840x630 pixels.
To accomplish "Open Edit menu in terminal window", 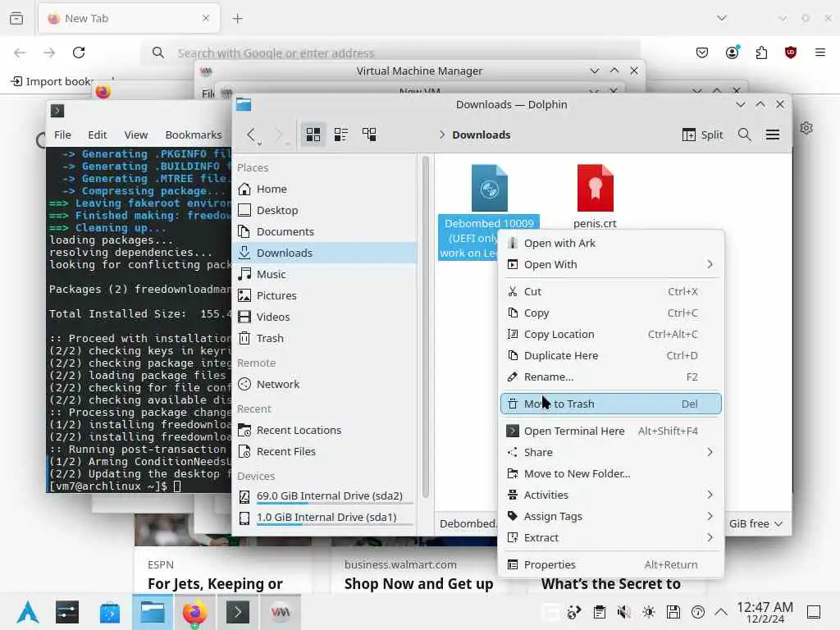I will pos(98,135).
